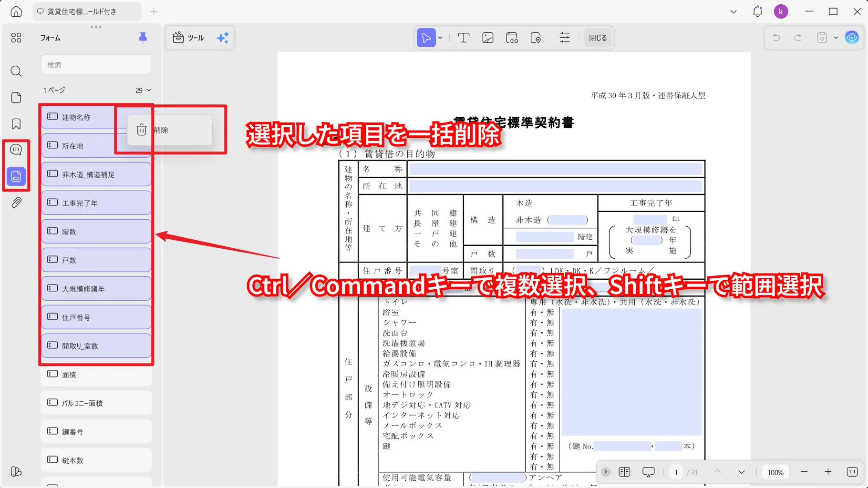This screenshot has width=868, height=488.
Task: Add a new tab
Action: [154, 11]
